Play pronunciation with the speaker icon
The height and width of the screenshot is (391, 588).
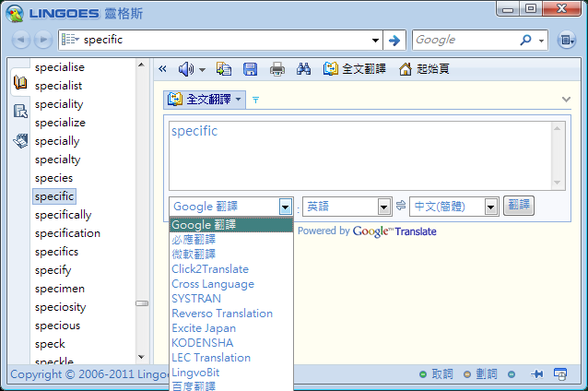pyautogui.click(x=186, y=69)
